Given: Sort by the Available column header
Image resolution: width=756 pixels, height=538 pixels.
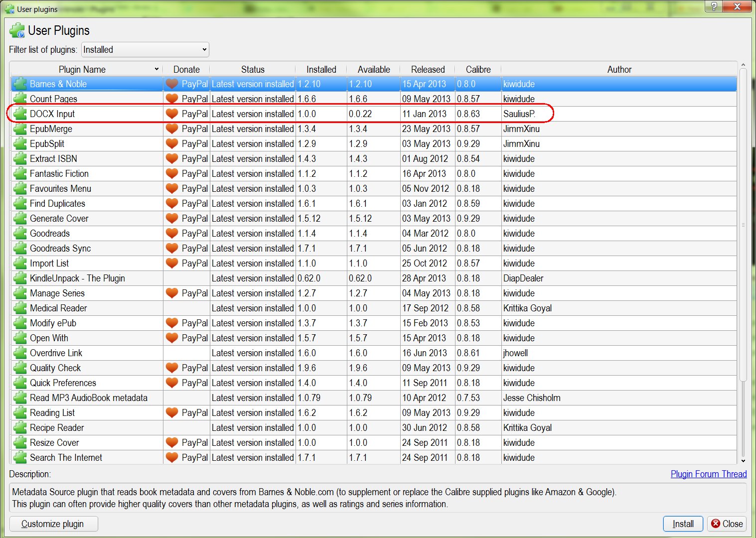Looking at the screenshot, I should (x=374, y=69).
